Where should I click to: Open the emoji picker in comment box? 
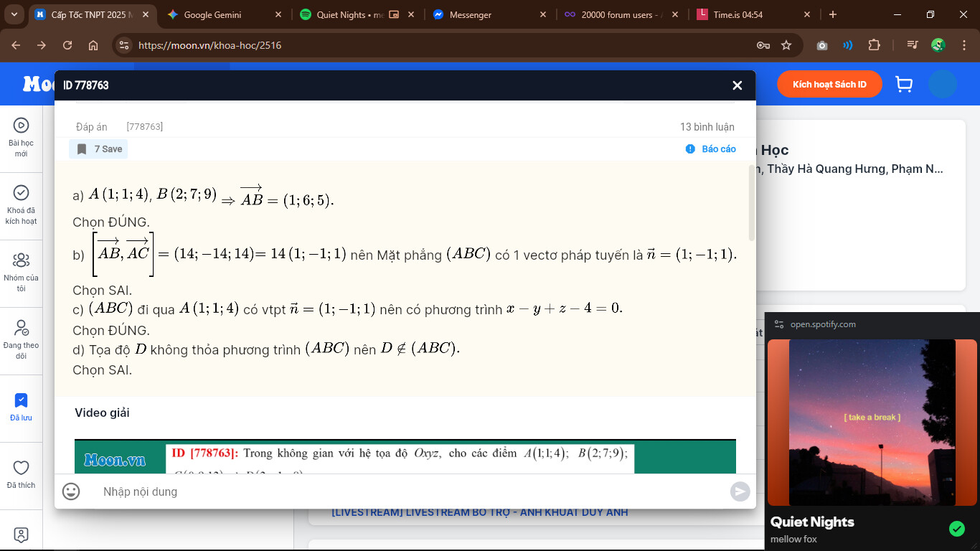(x=71, y=491)
